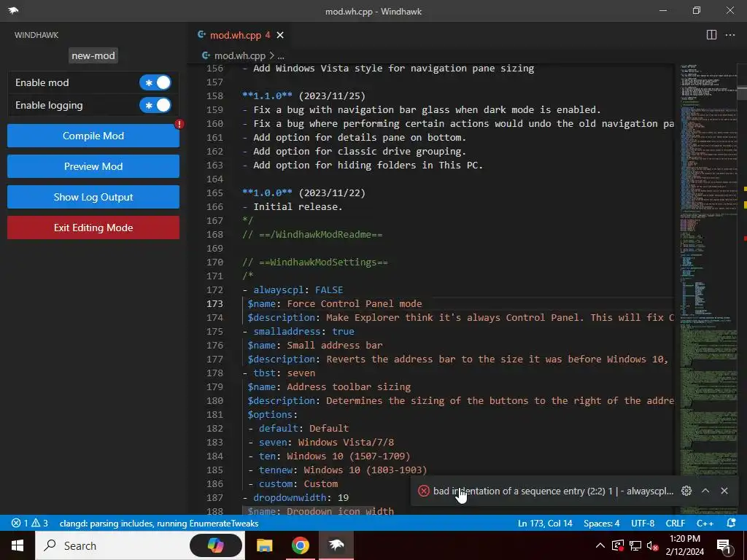This screenshot has height=560, width=747.
Task: Open Copilot from the taskbar
Action: pos(216,545)
